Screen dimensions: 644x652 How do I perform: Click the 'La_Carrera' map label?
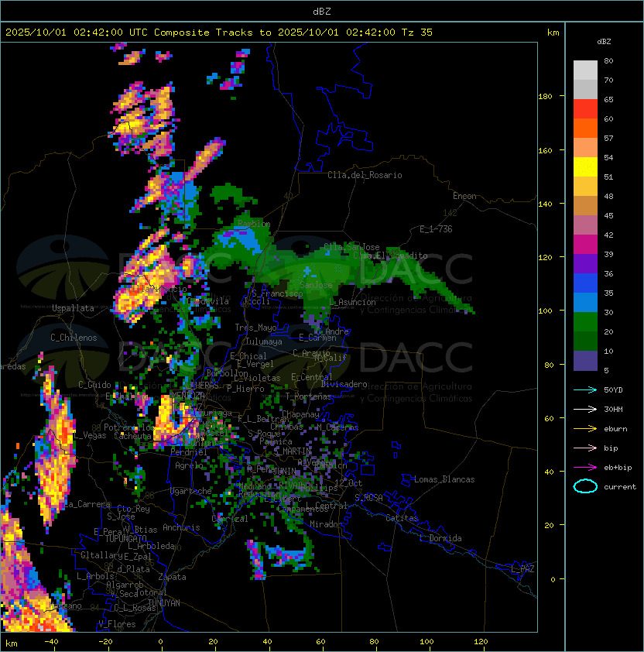[x=87, y=504]
